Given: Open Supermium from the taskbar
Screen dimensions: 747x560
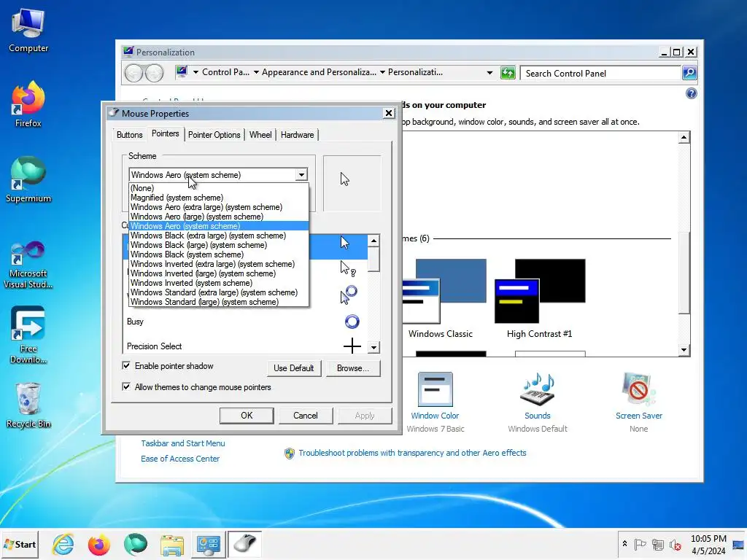Looking at the screenshot, I should [135, 544].
